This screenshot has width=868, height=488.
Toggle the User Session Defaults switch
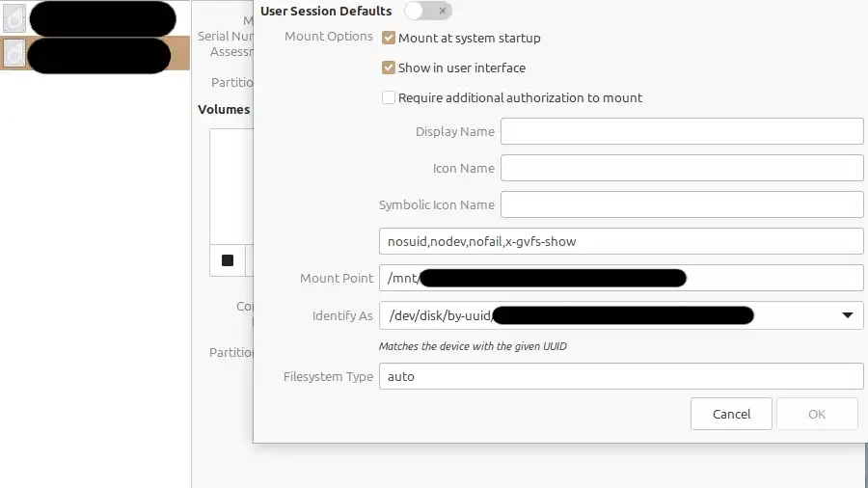427,11
